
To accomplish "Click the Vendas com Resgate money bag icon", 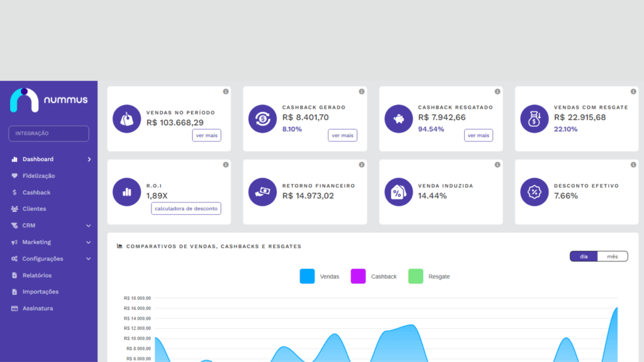I will point(535,119).
